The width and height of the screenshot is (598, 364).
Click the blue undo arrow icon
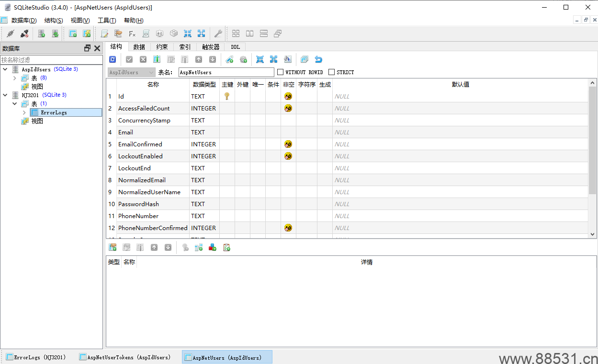tap(318, 59)
